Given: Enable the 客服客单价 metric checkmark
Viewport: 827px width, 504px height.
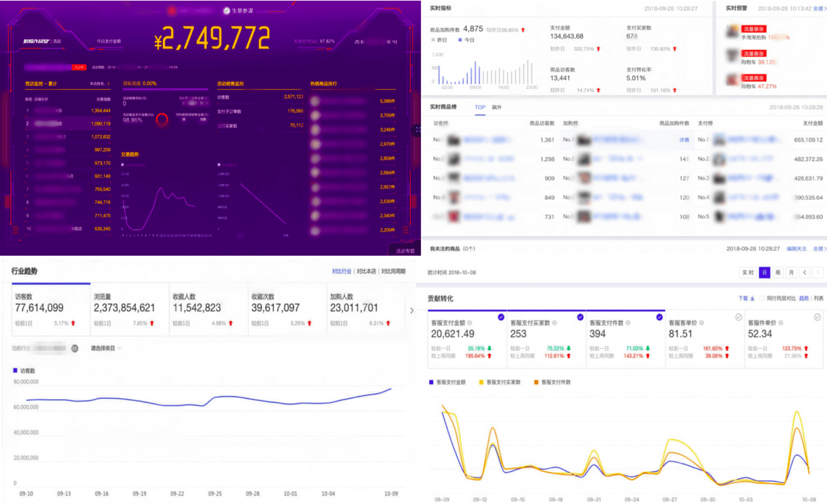Looking at the screenshot, I should [x=738, y=317].
